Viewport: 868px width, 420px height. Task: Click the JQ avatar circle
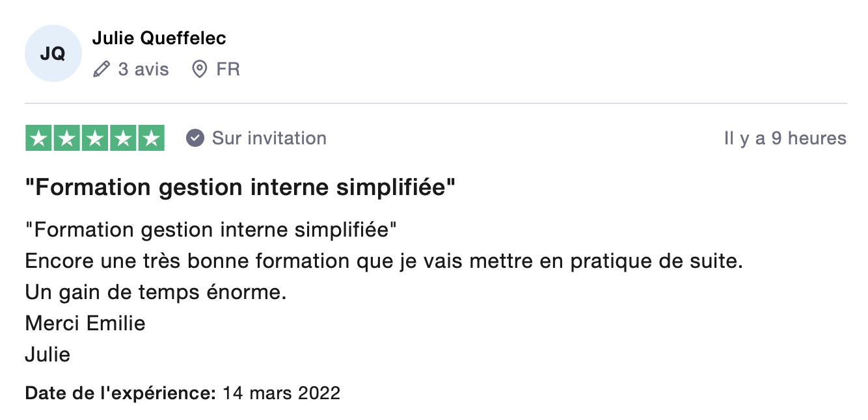point(53,53)
